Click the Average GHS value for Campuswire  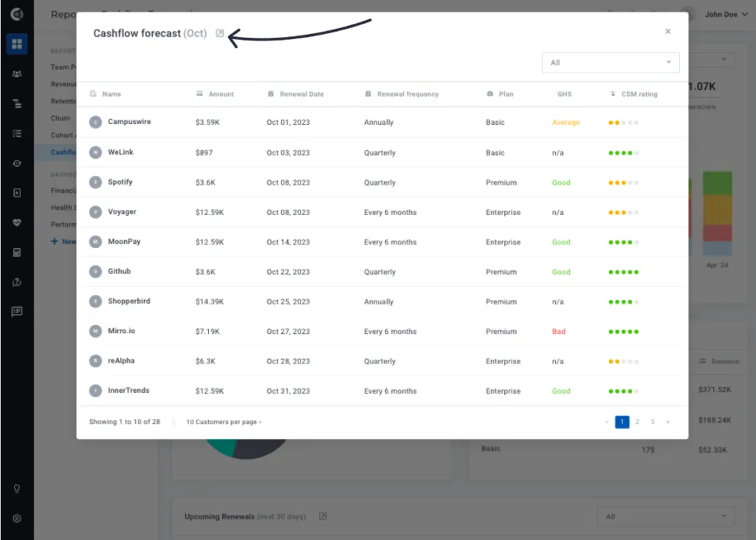tap(566, 123)
